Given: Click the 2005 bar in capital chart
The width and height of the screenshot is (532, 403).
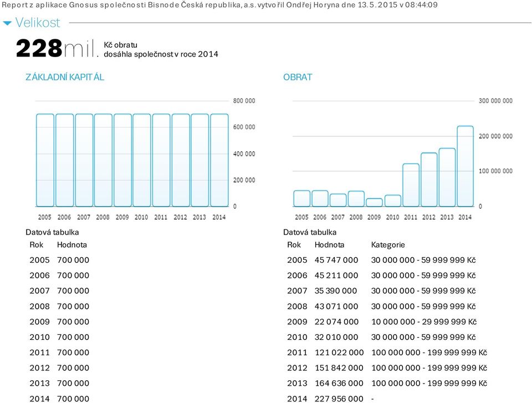Looking at the screenshot, I should tap(45, 160).
